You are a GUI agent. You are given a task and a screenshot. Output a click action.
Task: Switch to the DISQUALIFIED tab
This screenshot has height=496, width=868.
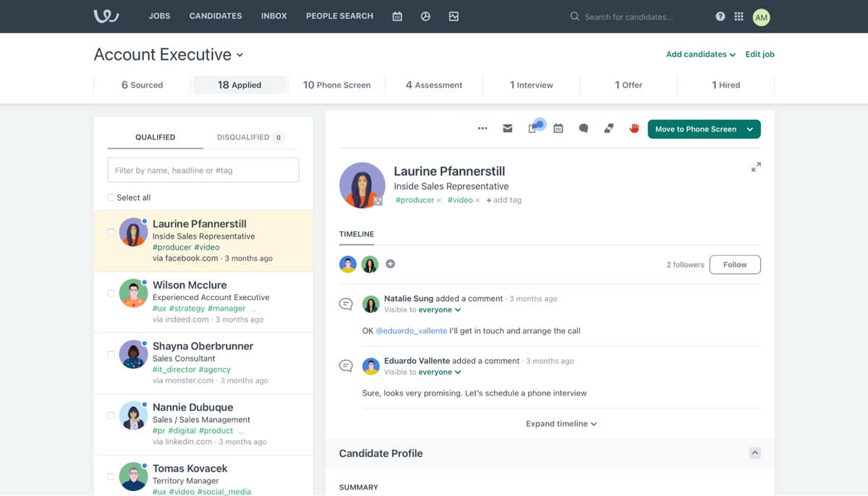tap(244, 137)
